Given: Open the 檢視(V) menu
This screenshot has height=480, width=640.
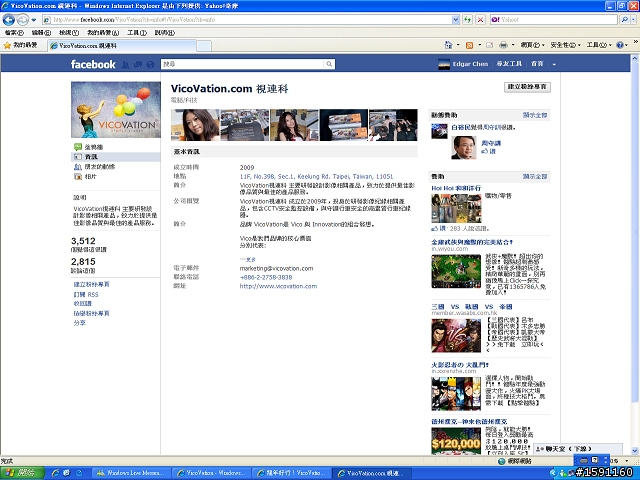Looking at the screenshot, I should (x=69, y=33).
